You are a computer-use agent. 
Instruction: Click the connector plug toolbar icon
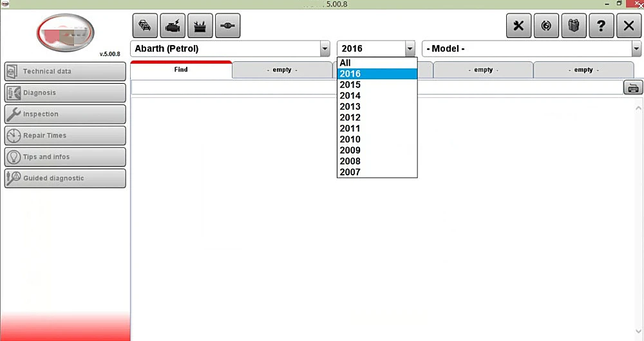point(227,26)
